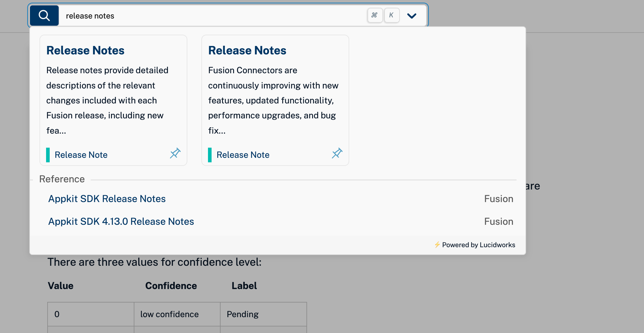Click the magnifying glass search button
The image size is (644, 333).
[44, 16]
